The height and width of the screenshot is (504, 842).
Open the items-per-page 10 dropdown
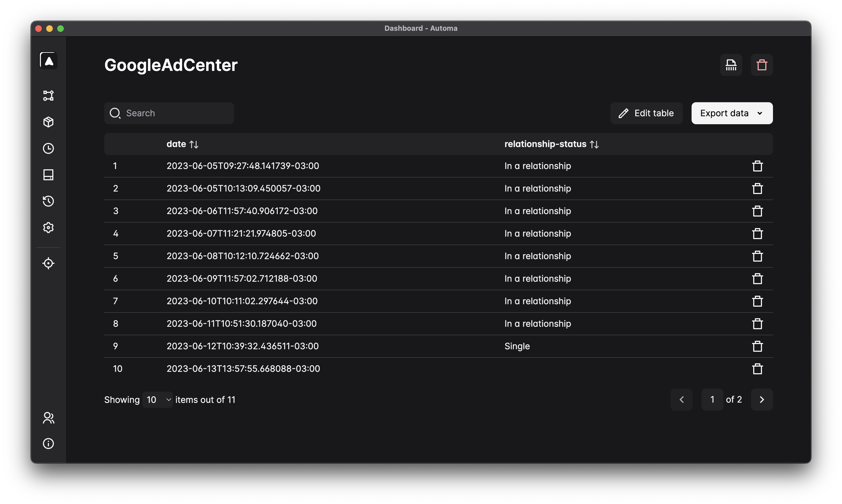158,399
